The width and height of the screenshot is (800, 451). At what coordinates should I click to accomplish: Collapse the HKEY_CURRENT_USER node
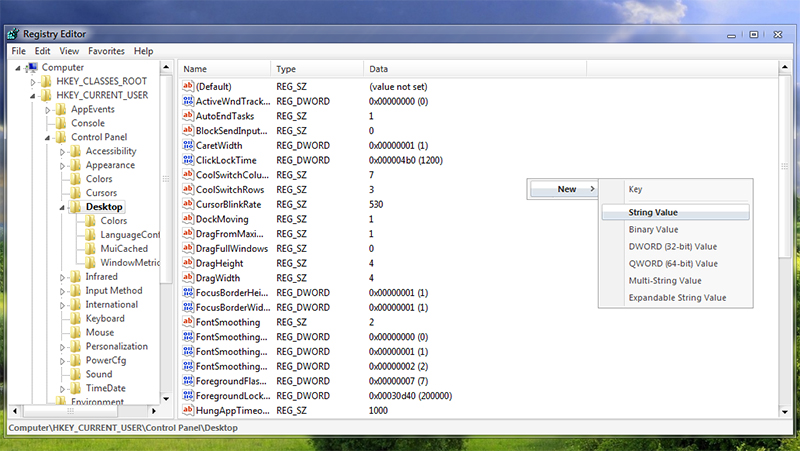(33, 96)
